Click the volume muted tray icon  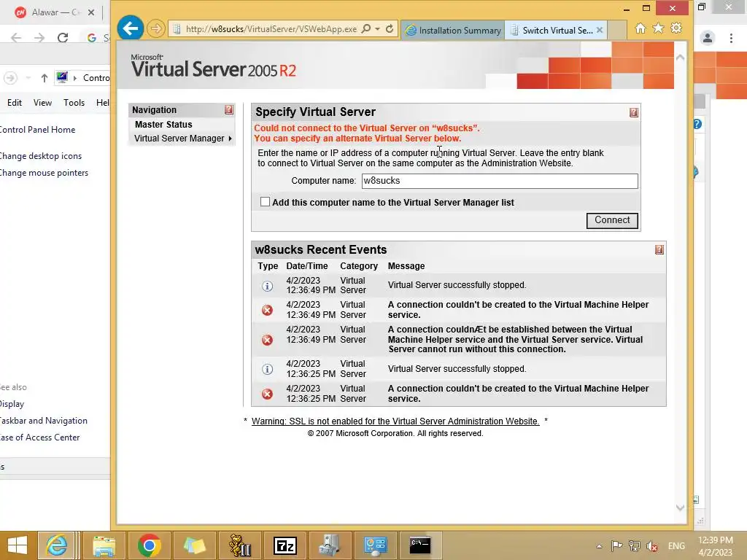pyautogui.click(x=652, y=545)
